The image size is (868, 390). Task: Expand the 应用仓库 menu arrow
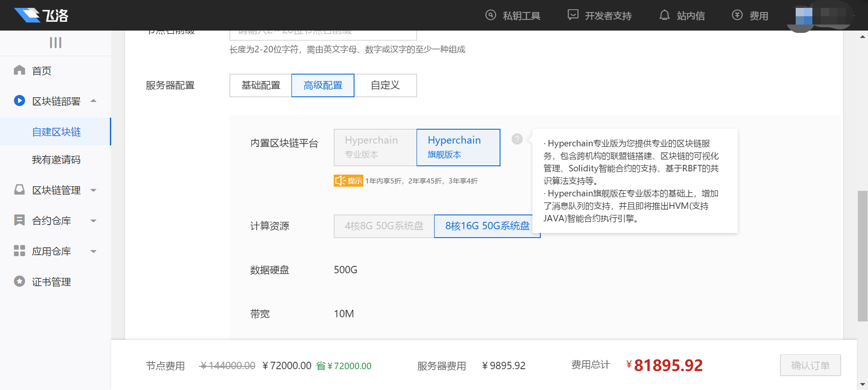tap(94, 251)
